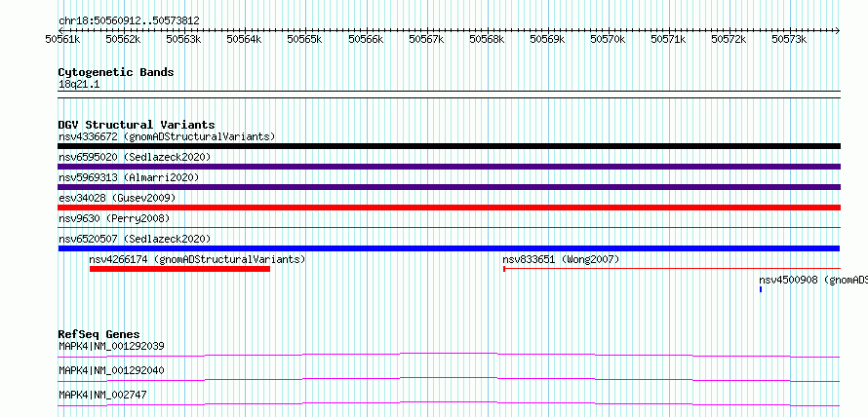Image resolution: width=868 pixels, height=417 pixels.
Task: Click the chr18:50560912..50573812 region label
Action: pos(129,20)
